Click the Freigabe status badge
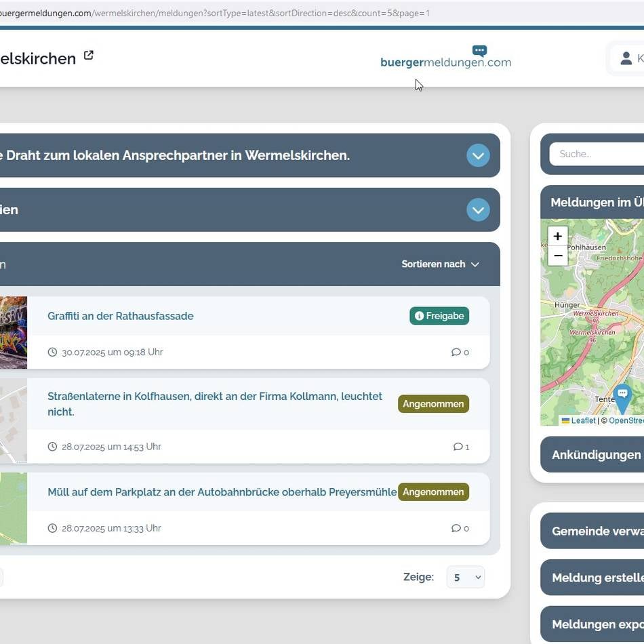 click(x=439, y=316)
